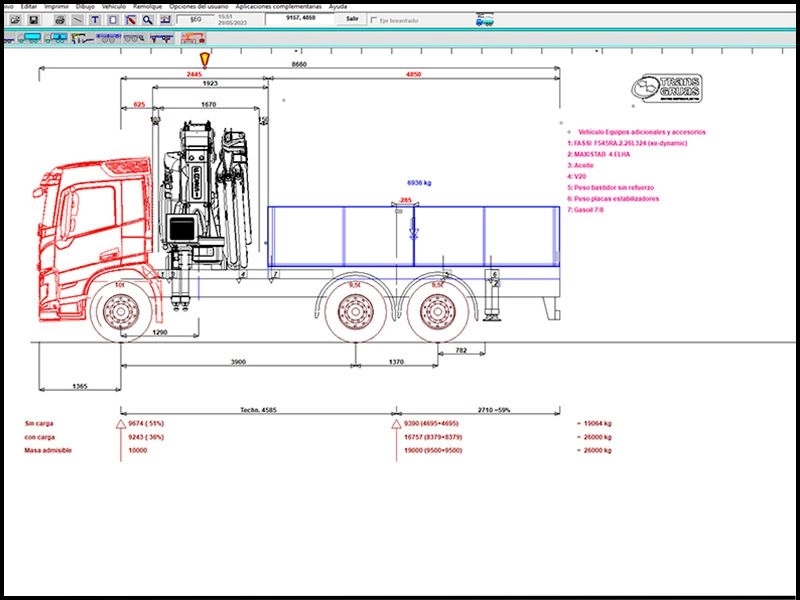Image resolution: width=800 pixels, height=600 pixels.
Task: Click the red crane truck icon in second toolbar
Action: point(190,39)
